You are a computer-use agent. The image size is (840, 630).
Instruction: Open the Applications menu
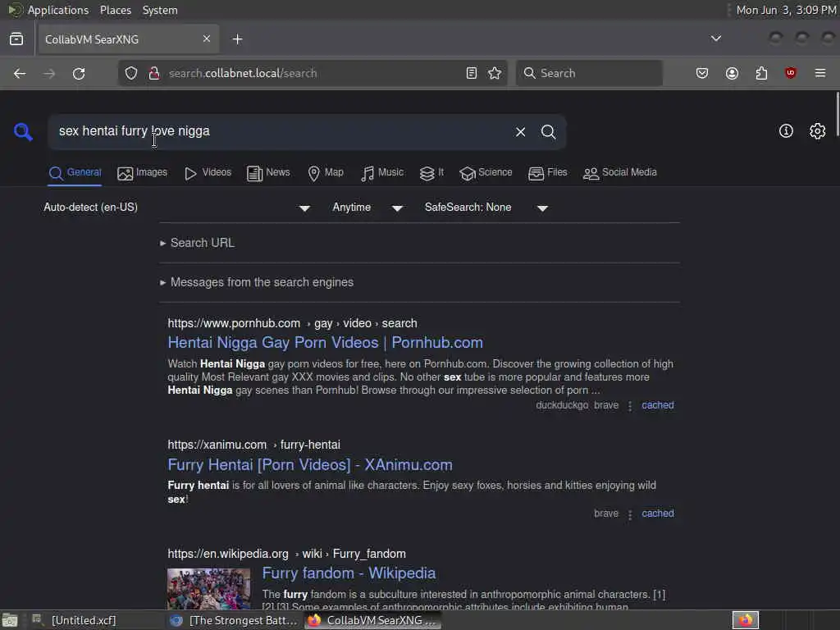(x=58, y=10)
